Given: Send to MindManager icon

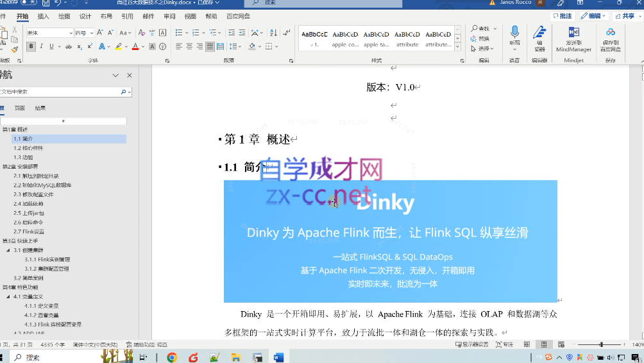Looking at the screenshot, I should pyautogui.click(x=574, y=32).
